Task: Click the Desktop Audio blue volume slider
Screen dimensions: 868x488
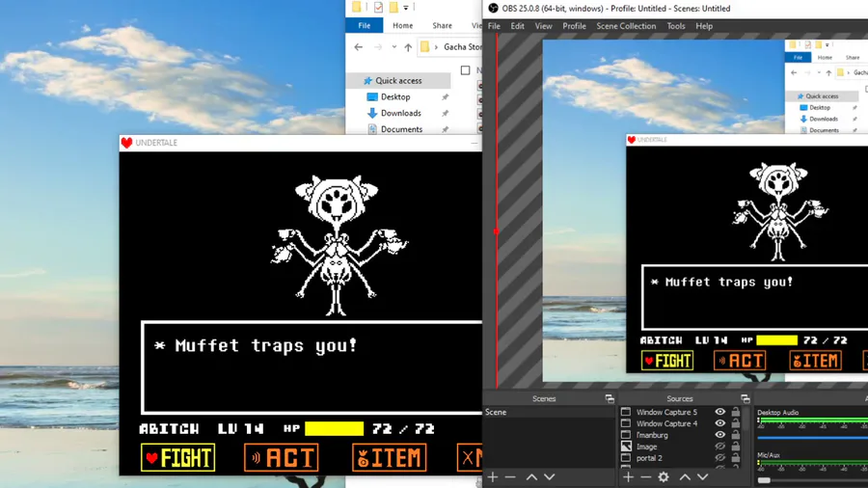Action: 812,438
